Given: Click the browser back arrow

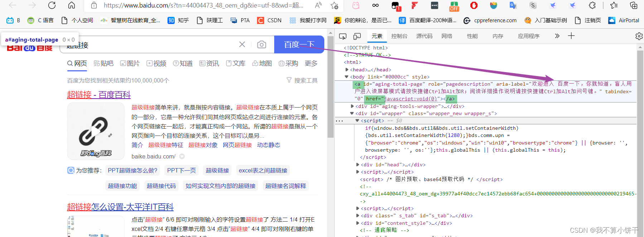Looking at the screenshot, I should pos(13,5).
